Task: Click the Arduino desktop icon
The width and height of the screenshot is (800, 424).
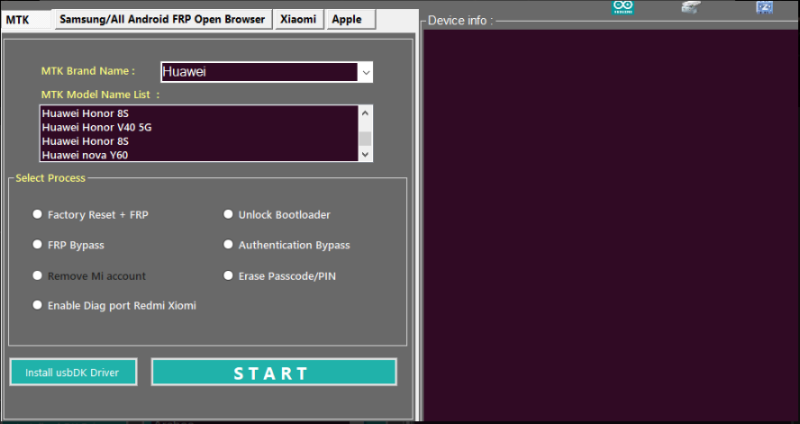Action: tap(623, 7)
